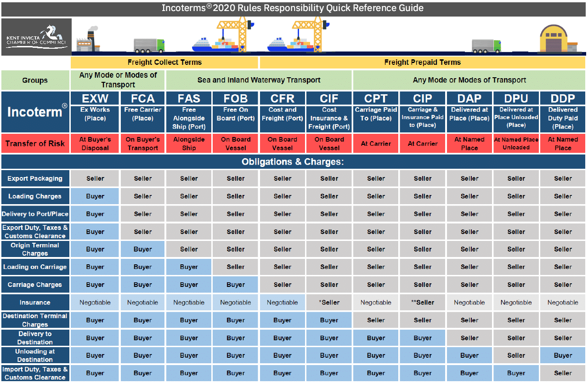588x383 pixels.
Task: Click 'Export Duty, Taxes & Customs Clearance' label
Action: 35,232
